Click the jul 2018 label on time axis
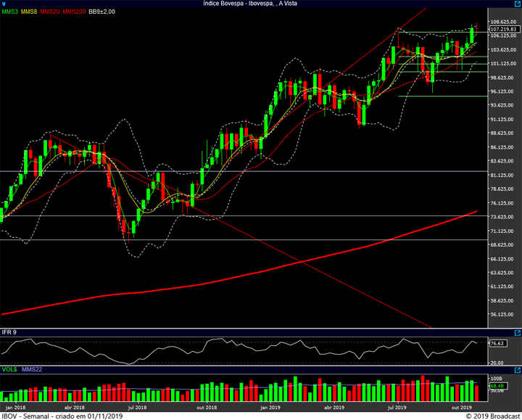The width and height of the screenshot is (522, 420). (136, 408)
